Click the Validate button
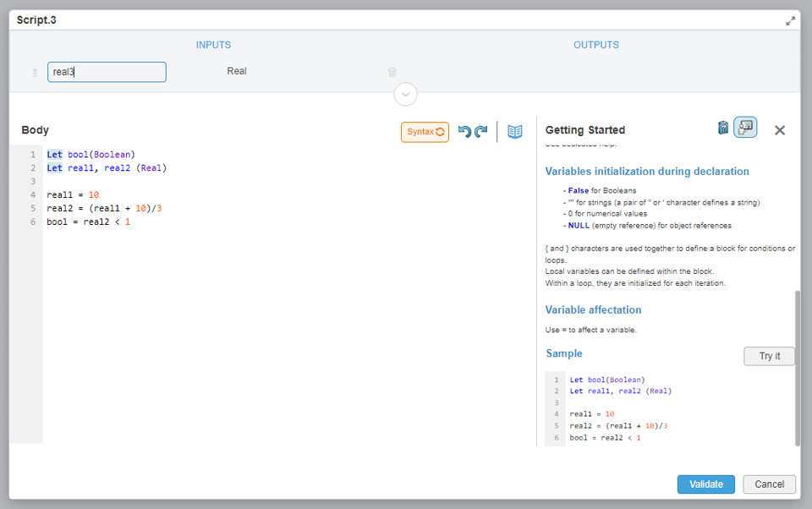Screen dimensions: 812x509 point(705,484)
